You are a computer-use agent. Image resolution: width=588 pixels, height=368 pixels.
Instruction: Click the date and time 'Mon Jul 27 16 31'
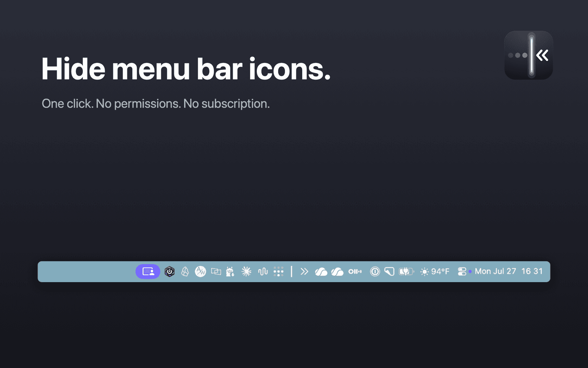pos(509,272)
